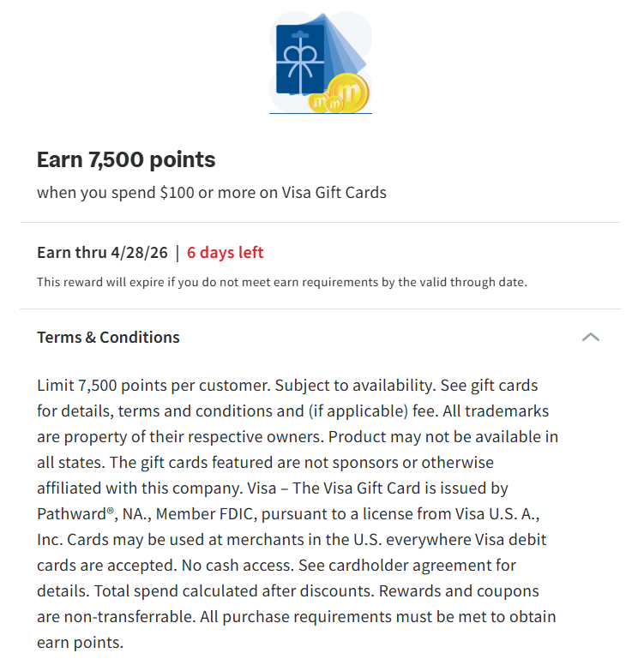Click the reward expiration notice text
The image size is (644, 665).
tap(281, 282)
